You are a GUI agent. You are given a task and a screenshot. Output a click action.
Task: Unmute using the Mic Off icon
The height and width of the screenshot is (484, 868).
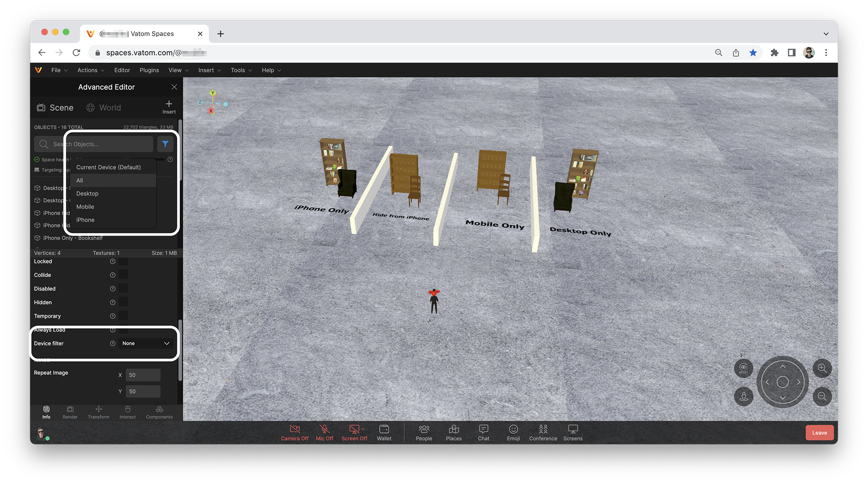(324, 429)
